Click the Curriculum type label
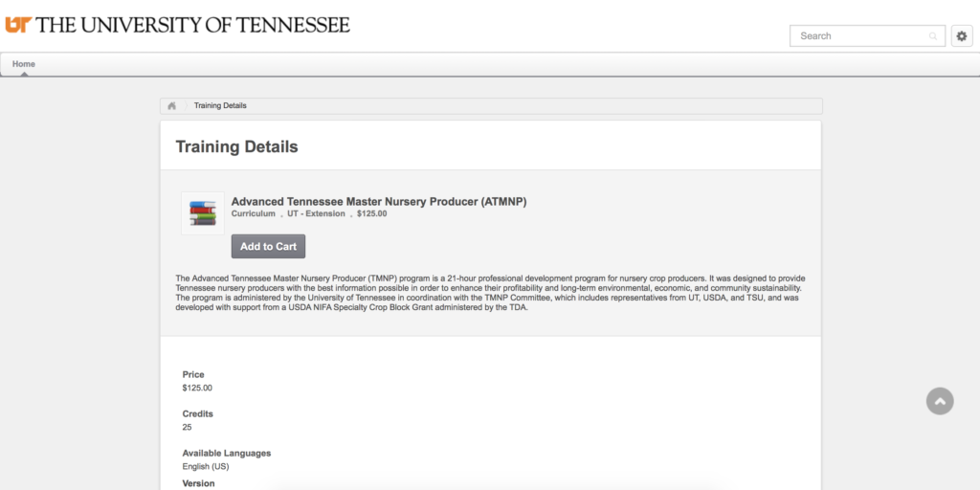This screenshot has width=980, height=490. point(253,213)
